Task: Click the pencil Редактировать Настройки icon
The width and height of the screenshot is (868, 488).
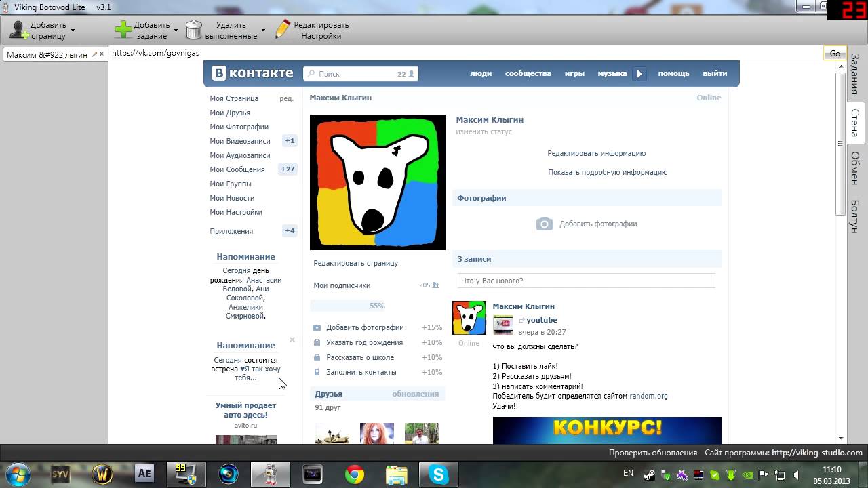Action: click(x=283, y=30)
